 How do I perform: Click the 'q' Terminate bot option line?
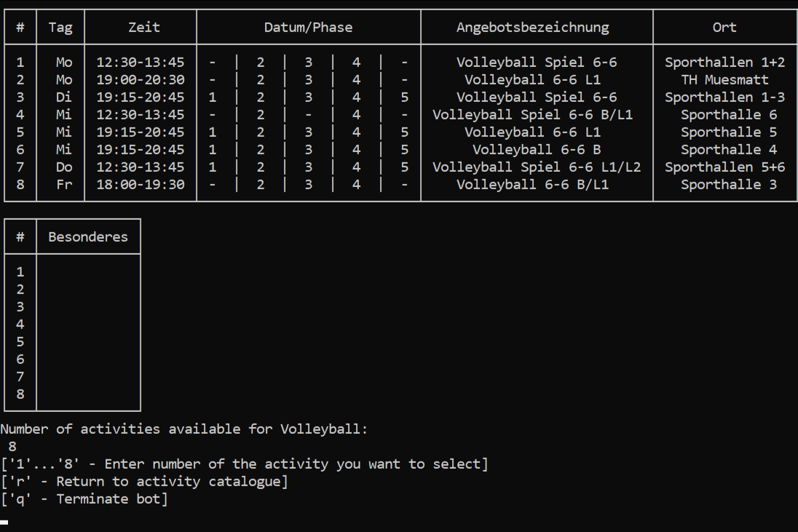(84, 499)
